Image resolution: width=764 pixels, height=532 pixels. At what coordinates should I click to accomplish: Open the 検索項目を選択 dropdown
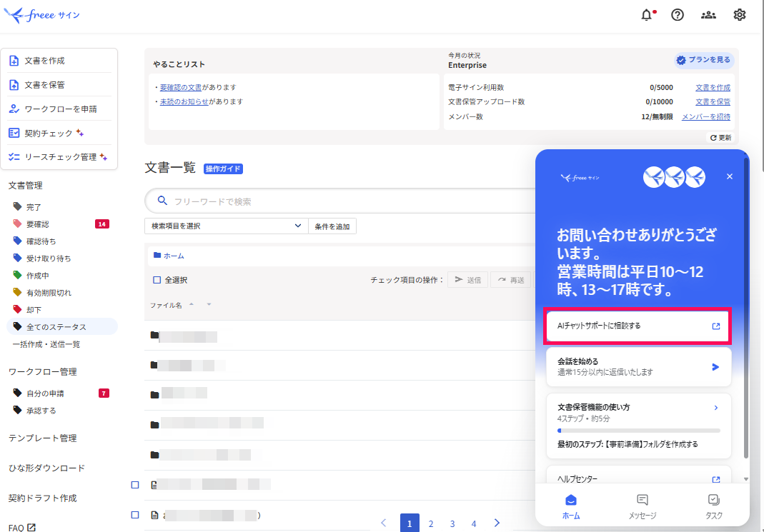[x=226, y=226]
